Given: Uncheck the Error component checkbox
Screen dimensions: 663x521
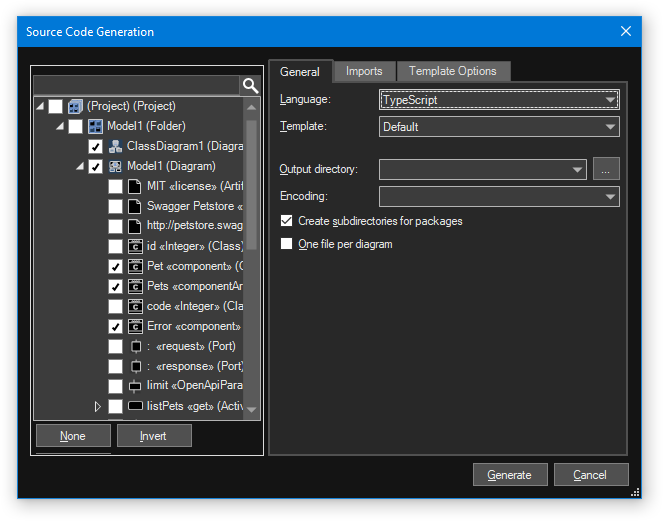Looking at the screenshot, I should (115, 326).
